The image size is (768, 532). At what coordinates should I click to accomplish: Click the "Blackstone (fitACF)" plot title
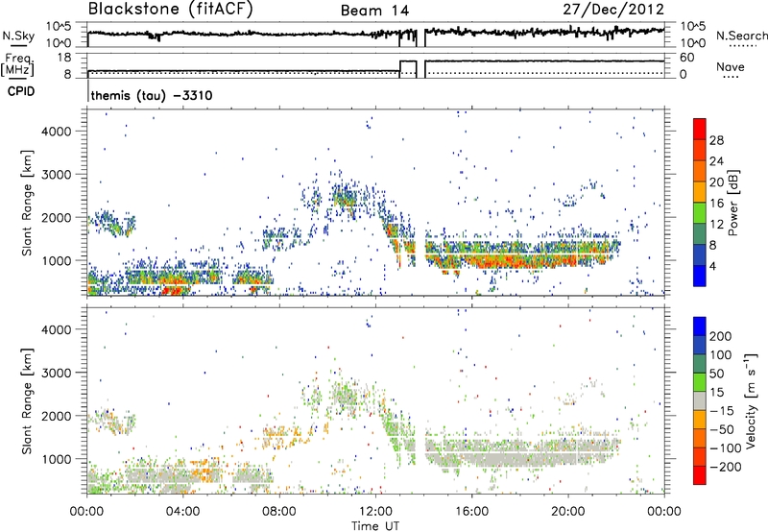170,10
